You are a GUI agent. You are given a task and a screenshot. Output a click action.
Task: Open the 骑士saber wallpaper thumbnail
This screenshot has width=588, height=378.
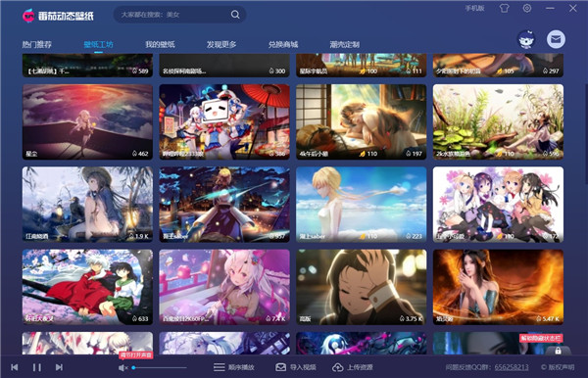coord(224,205)
